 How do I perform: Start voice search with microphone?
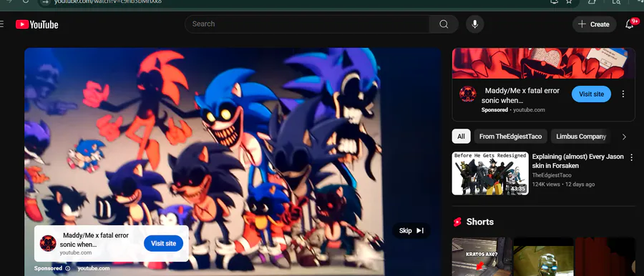[475, 24]
